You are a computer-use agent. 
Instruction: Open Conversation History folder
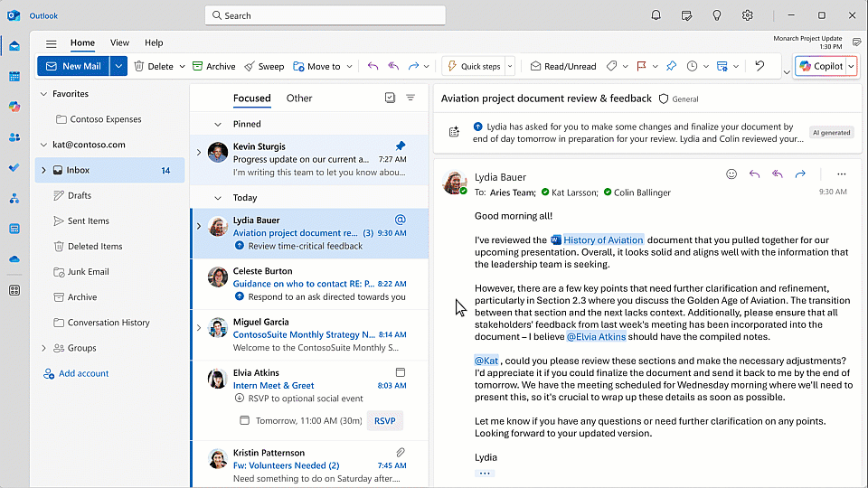coord(110,323)
